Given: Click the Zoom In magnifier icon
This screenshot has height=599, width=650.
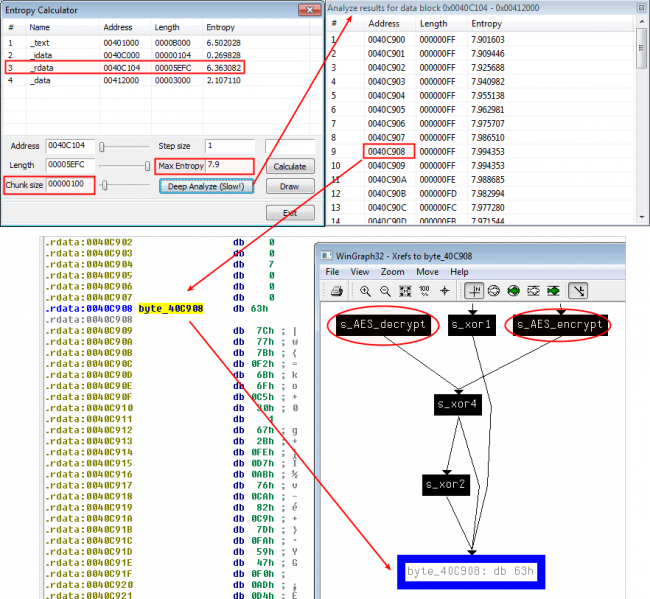Looking at the screenshot, I should click(367, 290).
